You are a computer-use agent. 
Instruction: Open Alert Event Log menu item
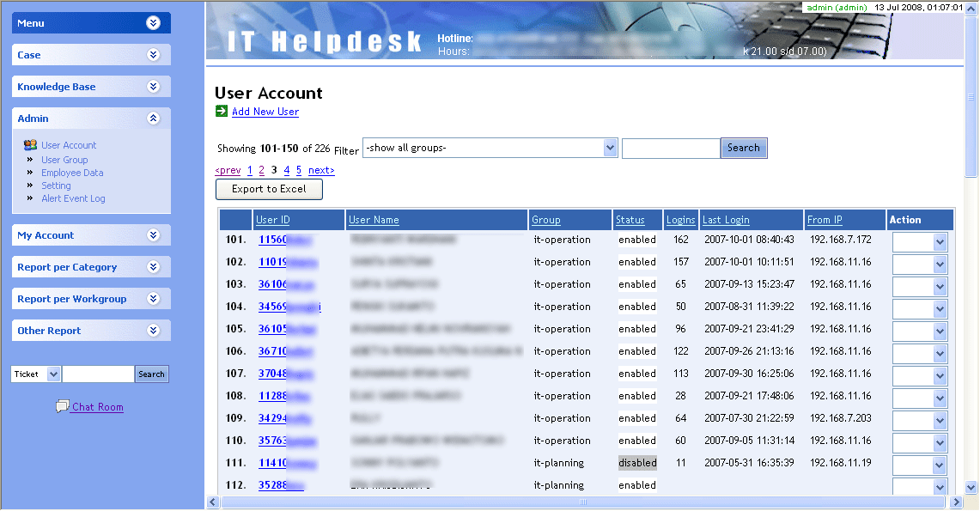(x=73, y=198)
